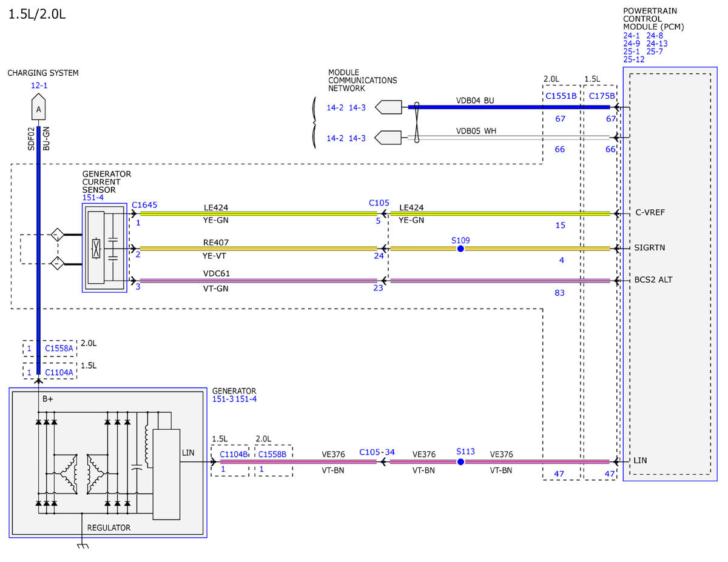This screenshot has height=562, width=728.
Task: Click the SIGRTN pin label
Action: 649,249
